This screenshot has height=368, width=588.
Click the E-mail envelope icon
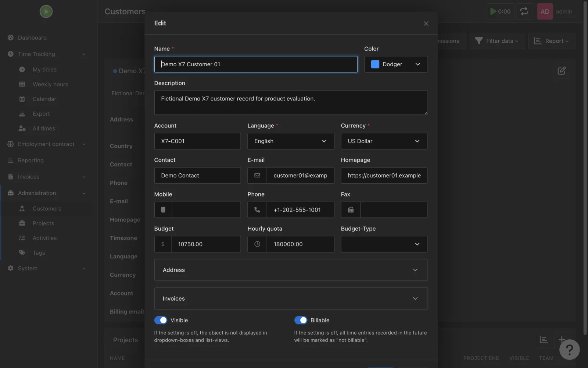click(257, 176)
